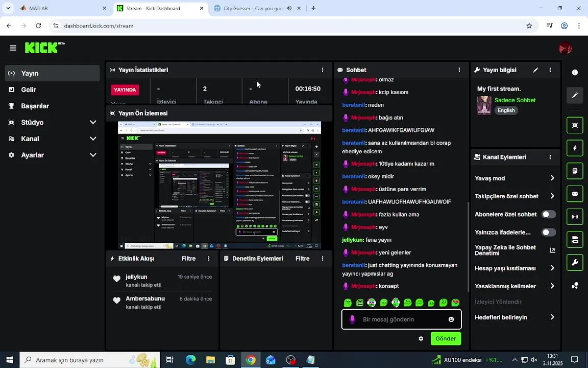Image resolution: width=588 pixels, height=368 pixels.
Task: Open the user profile avatar menu
Action: pos(565,48)
